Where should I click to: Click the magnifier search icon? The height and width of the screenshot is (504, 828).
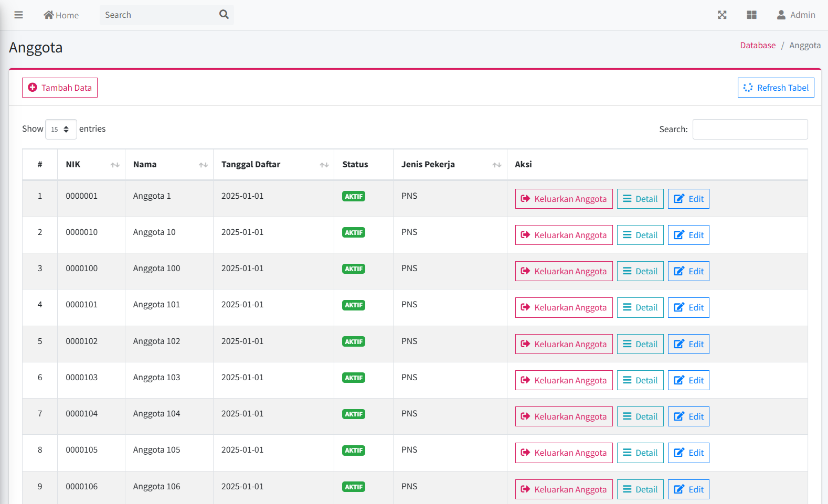click(224, 15)
